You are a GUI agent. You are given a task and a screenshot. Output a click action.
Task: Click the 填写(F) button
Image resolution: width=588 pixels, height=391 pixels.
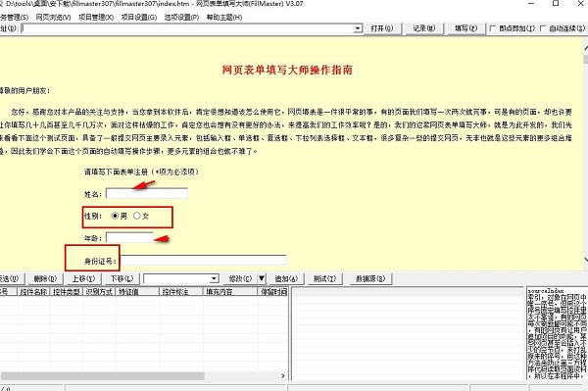(466, 28)
